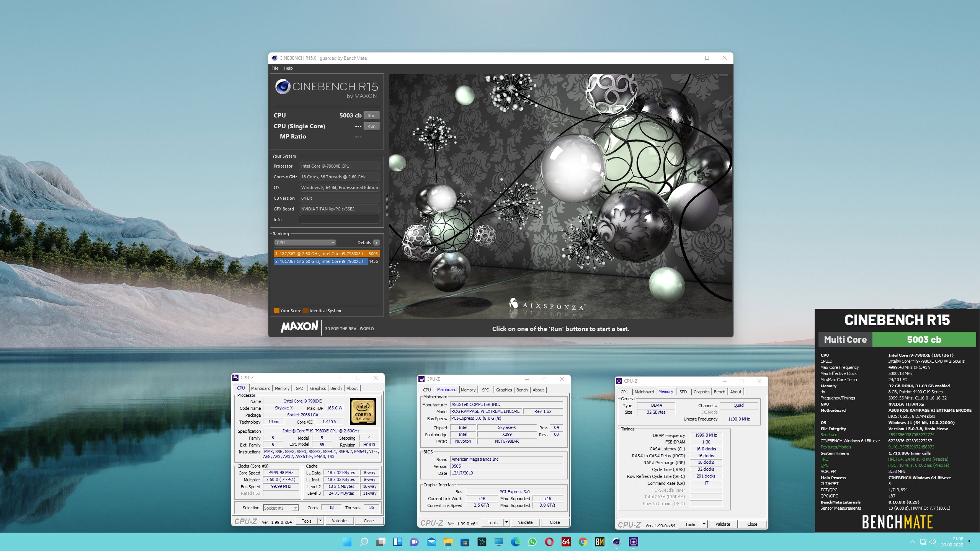Switch to BenchMate BM taskbar icon

click(x=599, y=542)
